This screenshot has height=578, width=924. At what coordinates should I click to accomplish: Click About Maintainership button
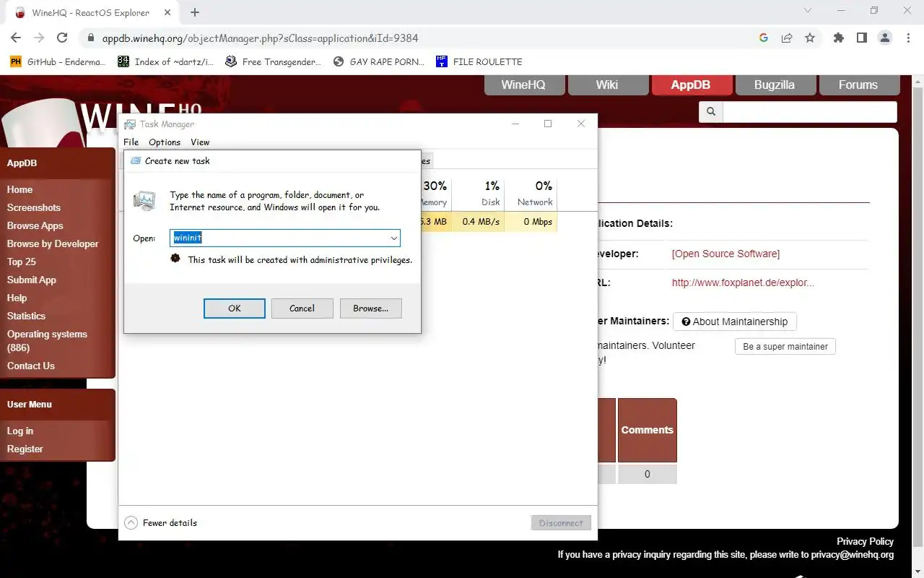coord(735,322)
